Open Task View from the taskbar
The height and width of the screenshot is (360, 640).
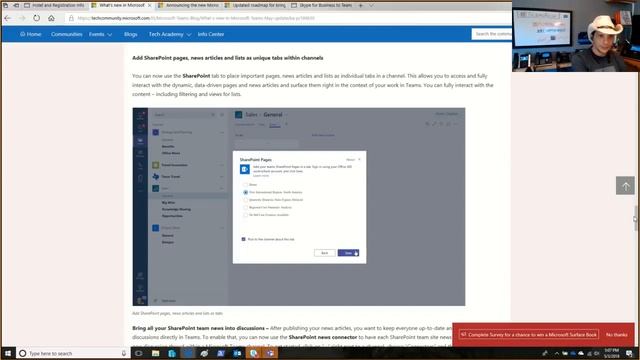point(139,353)
